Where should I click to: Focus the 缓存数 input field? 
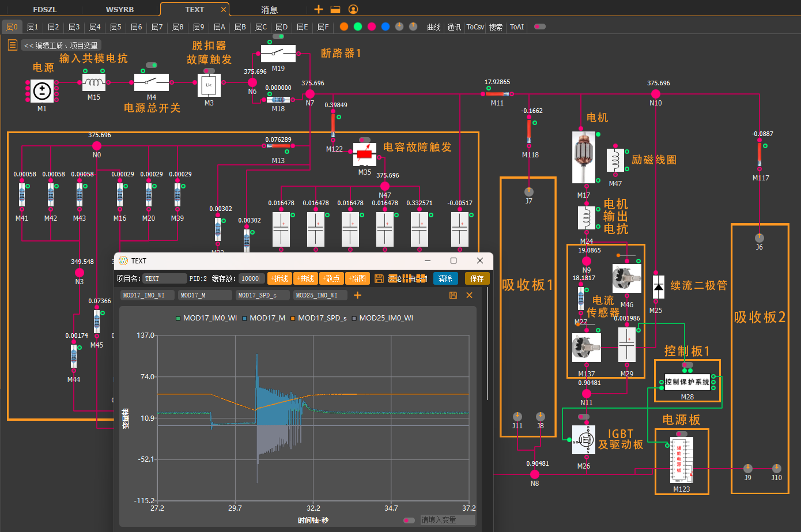click(x=251, y=278)
